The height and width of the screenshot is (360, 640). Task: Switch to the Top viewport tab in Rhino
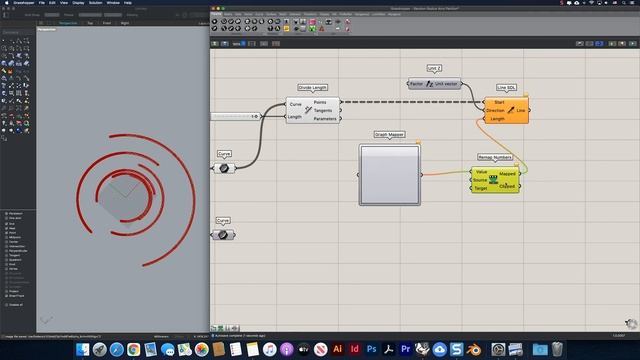[x=90, y=23]
